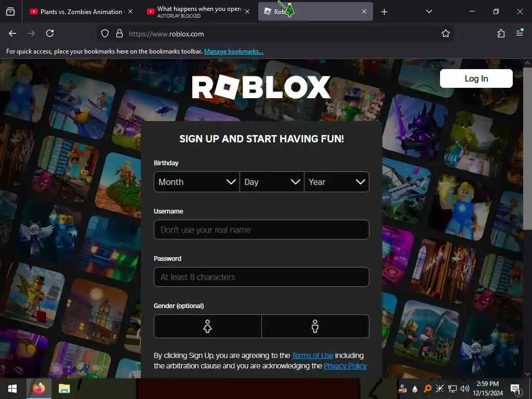Open the Manage bookmarks link

(233, 51)
